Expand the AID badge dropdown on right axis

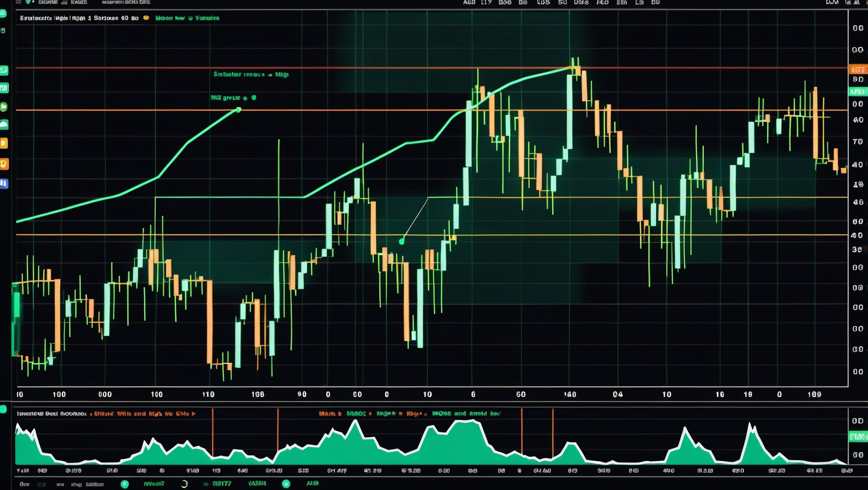[858, 91]
